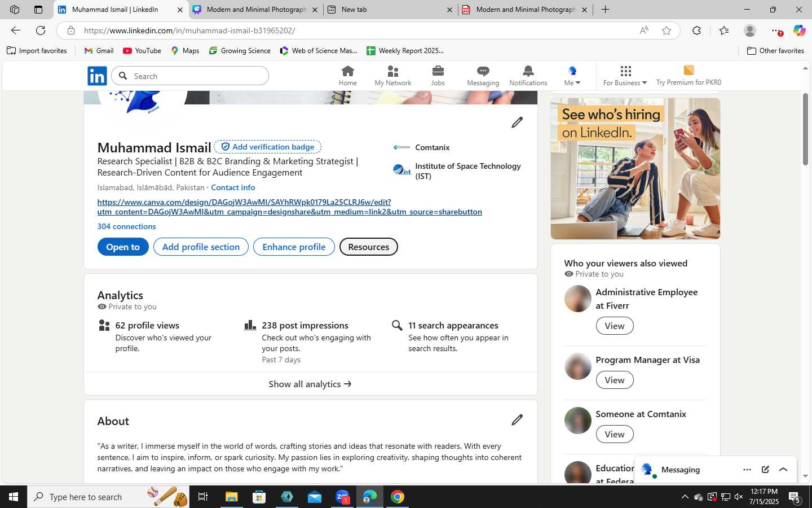Open the Other favorites folder
This screenshot has height=508, width=812.
click(775, 51)
